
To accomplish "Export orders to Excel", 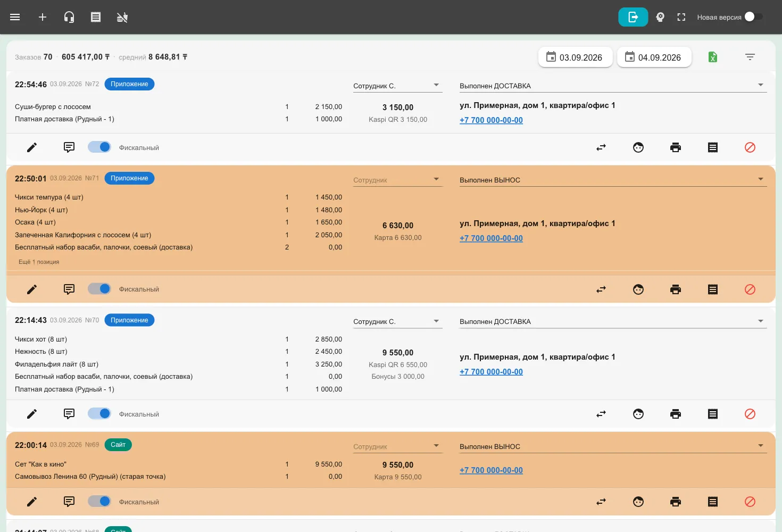I will 713,57.
